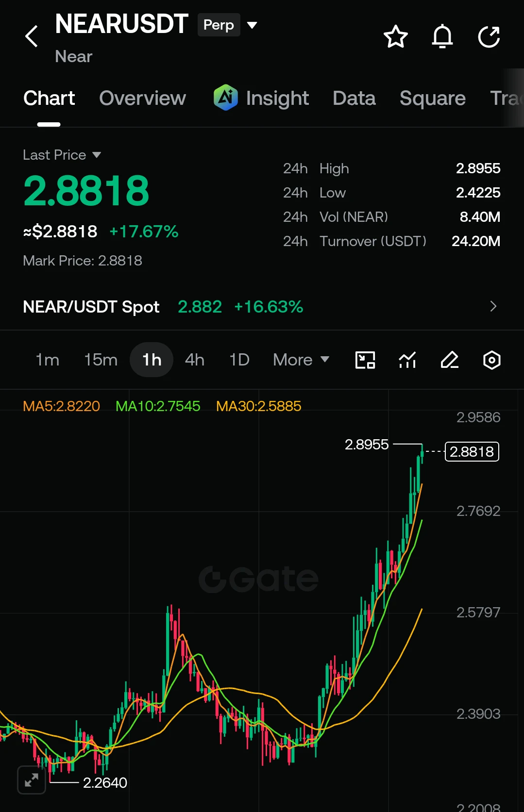Set a price alert with the bell icon
524x812 pixels.
pyautogui.click(x=442, y=36)
